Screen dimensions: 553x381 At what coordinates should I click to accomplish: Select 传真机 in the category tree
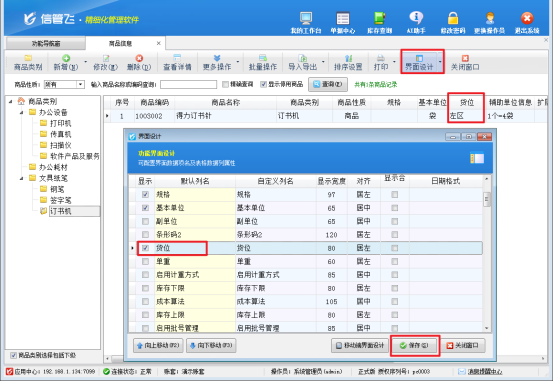point(60,134)
